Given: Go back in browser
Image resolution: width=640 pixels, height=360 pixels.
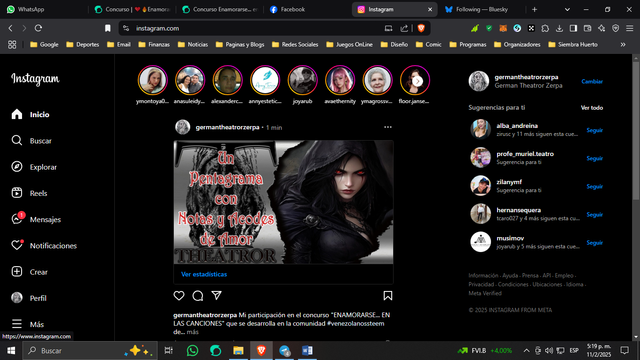Looking at the screenshot, I should pyautogui.click(x=11, y=28).
